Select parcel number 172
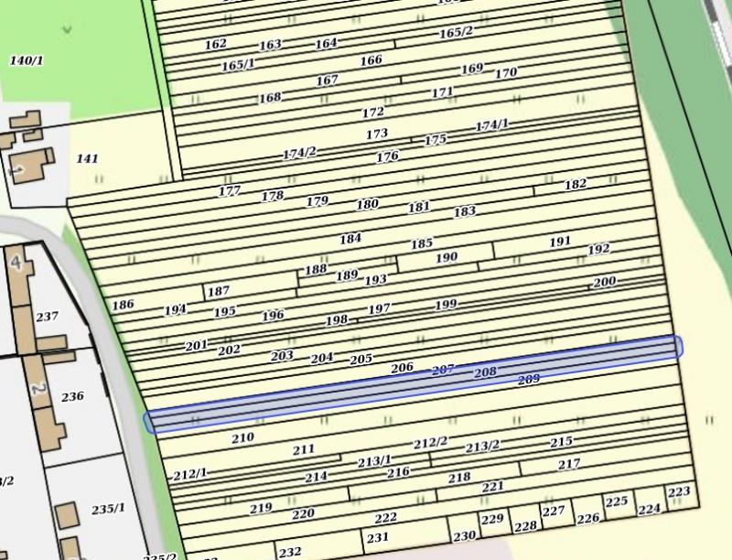Screen dimensions: 732x560 [373, 112]
